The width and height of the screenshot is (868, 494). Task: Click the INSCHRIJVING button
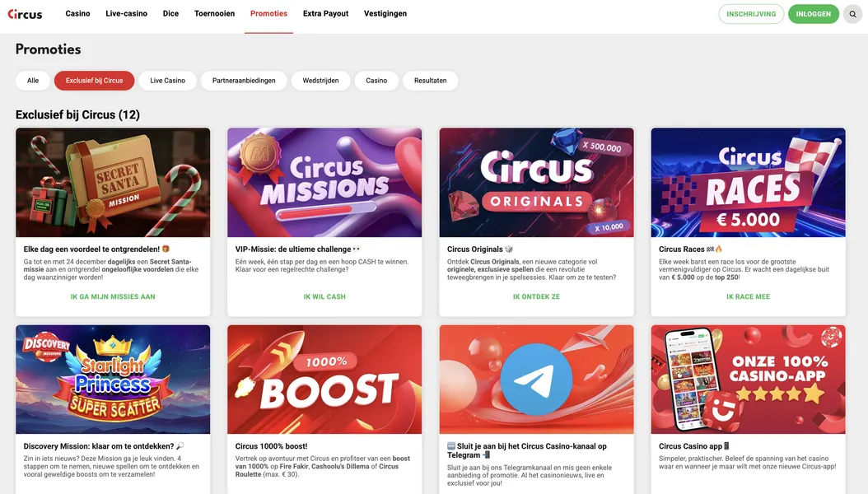point(750,13)
